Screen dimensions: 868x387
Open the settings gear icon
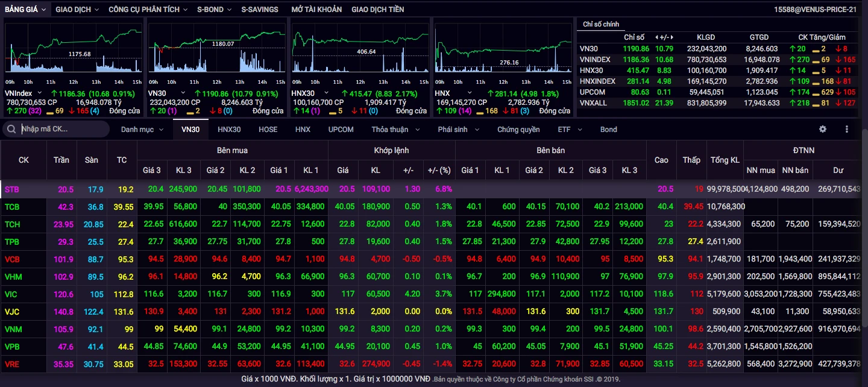tap(823, 129)
